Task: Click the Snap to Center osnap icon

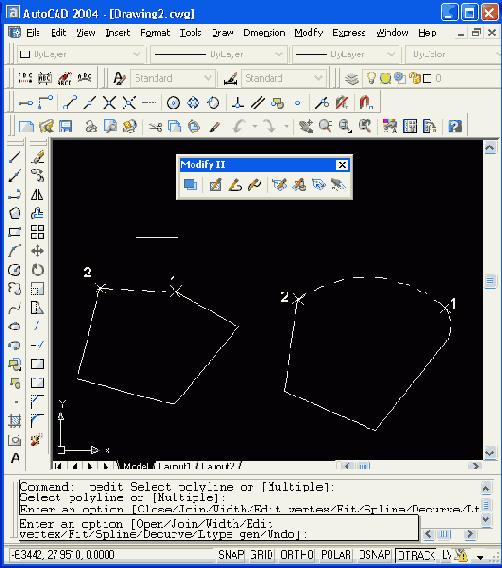Action: click(173, 103)
